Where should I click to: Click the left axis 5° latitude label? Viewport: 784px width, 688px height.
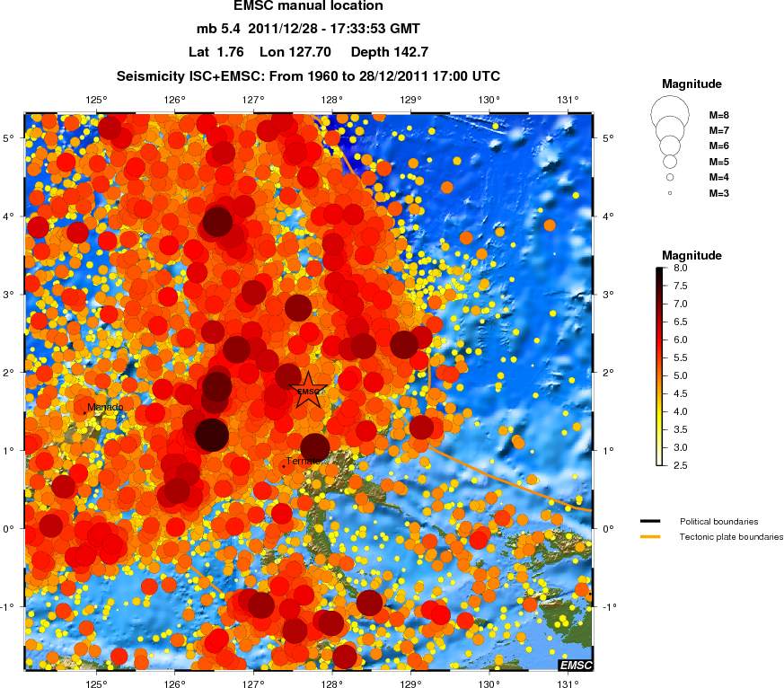point(8,138)
